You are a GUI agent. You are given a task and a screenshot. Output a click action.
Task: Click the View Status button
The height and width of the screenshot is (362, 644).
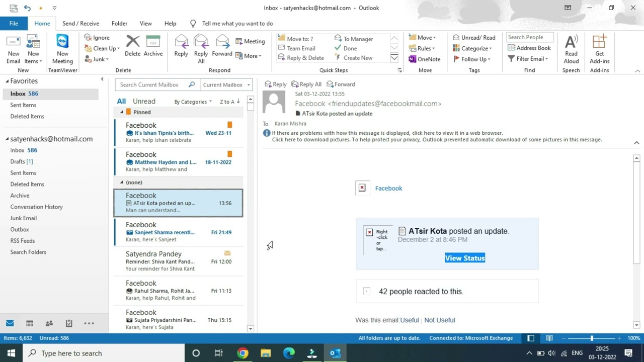pos(465,258)
